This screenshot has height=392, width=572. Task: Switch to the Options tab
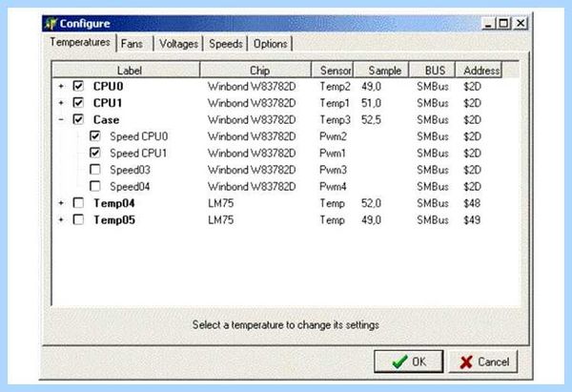[x=270, y=44]
